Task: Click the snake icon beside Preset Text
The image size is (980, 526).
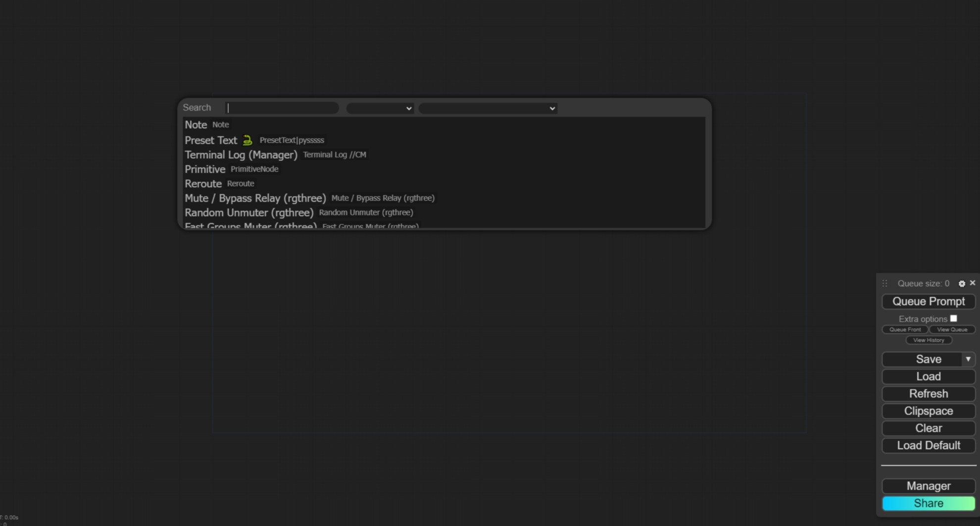Action: coord(247,140)
